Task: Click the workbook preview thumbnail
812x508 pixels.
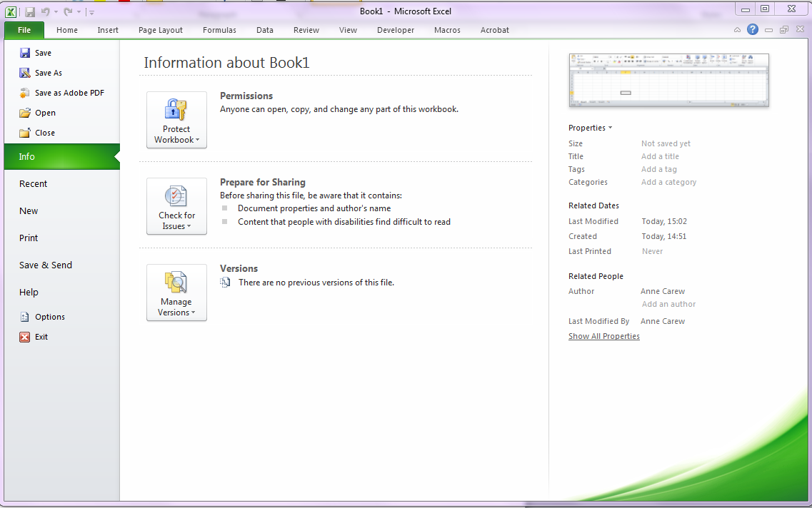Action: pos(669,81)
